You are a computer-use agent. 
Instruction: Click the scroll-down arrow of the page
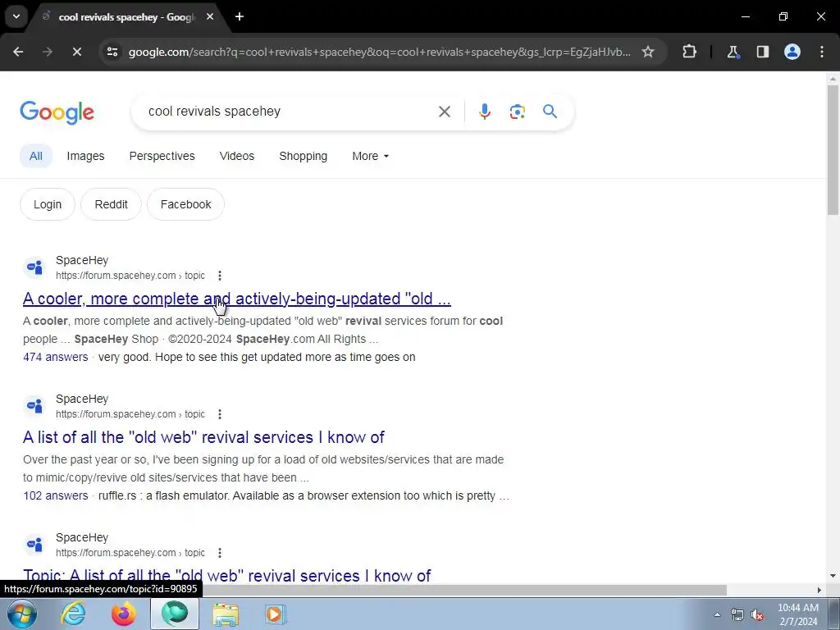(x=833, y=576)
